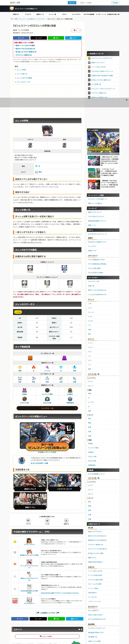The image size is (129, 644).
Task: Open the 最強キャラ nav tab
Action: click(x=40, y=14)
